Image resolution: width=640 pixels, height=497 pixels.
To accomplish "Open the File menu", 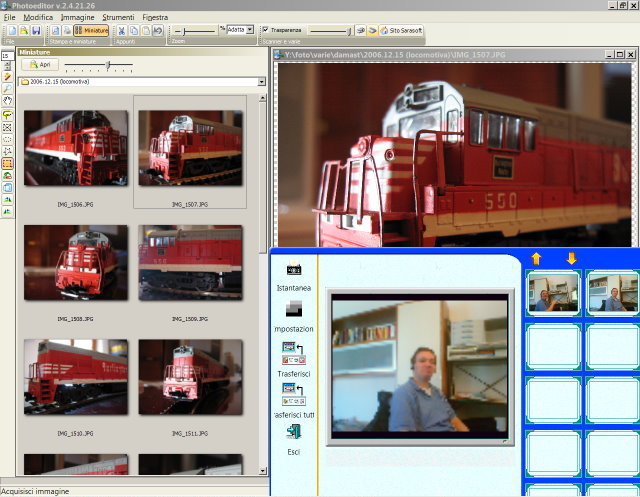I will [x=9, y=17].
